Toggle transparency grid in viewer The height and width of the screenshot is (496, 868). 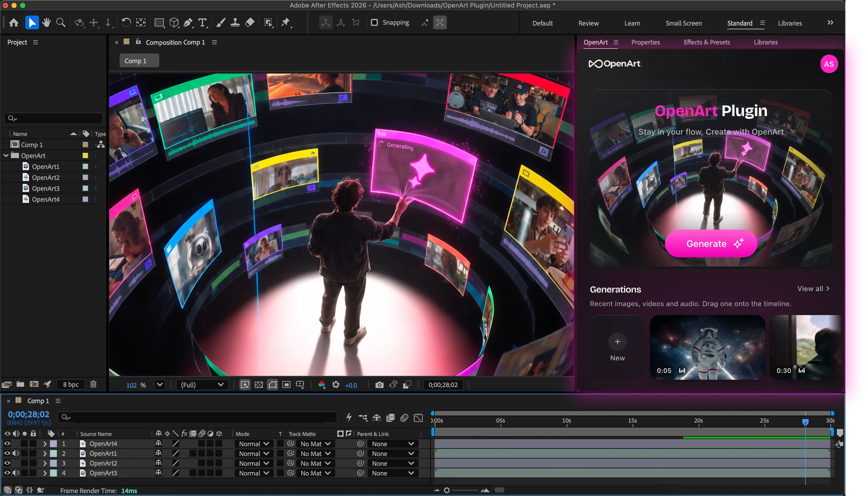(259, 385)
